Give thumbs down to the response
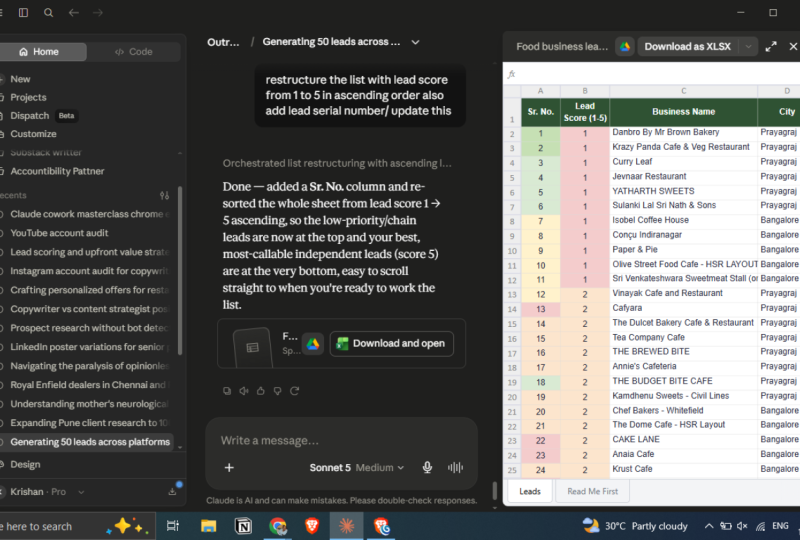The width and height of the screenshot is (800, 540). 278,391
